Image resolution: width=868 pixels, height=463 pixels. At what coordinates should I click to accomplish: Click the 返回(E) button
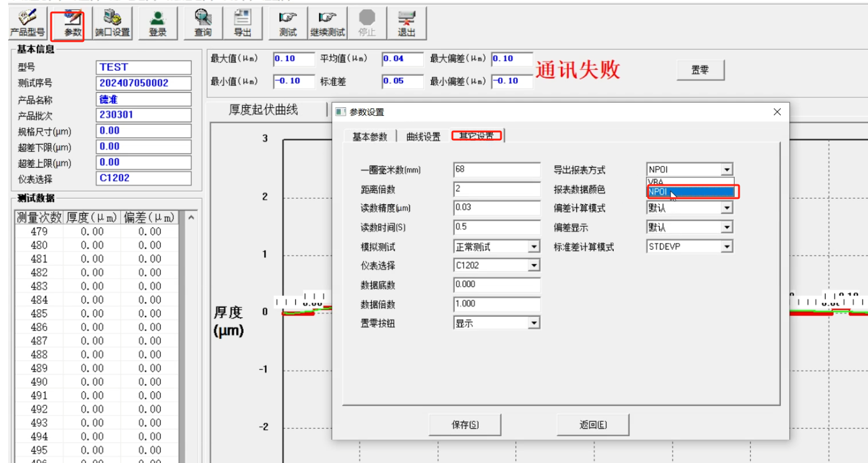pos(593,425)
